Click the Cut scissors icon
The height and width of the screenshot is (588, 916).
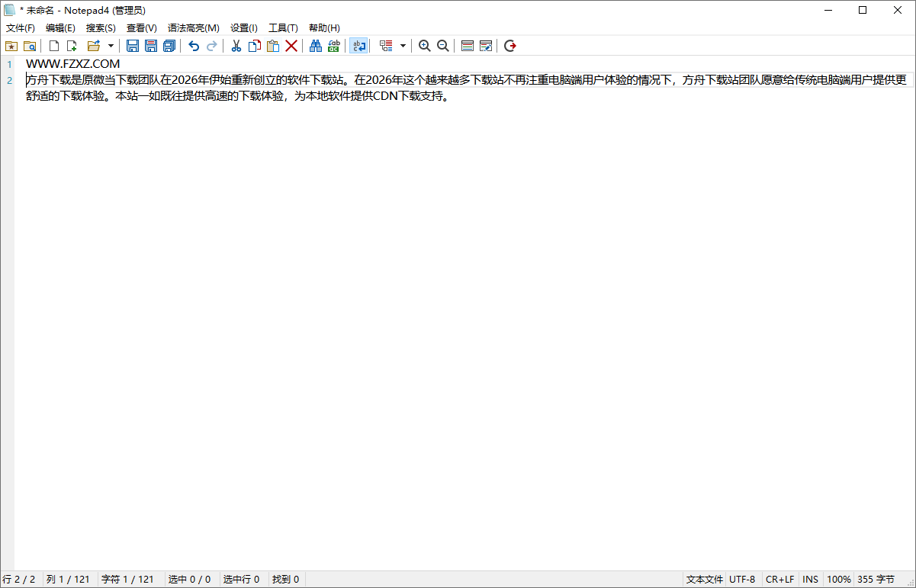pyautogui.click(x=236, y=46)
